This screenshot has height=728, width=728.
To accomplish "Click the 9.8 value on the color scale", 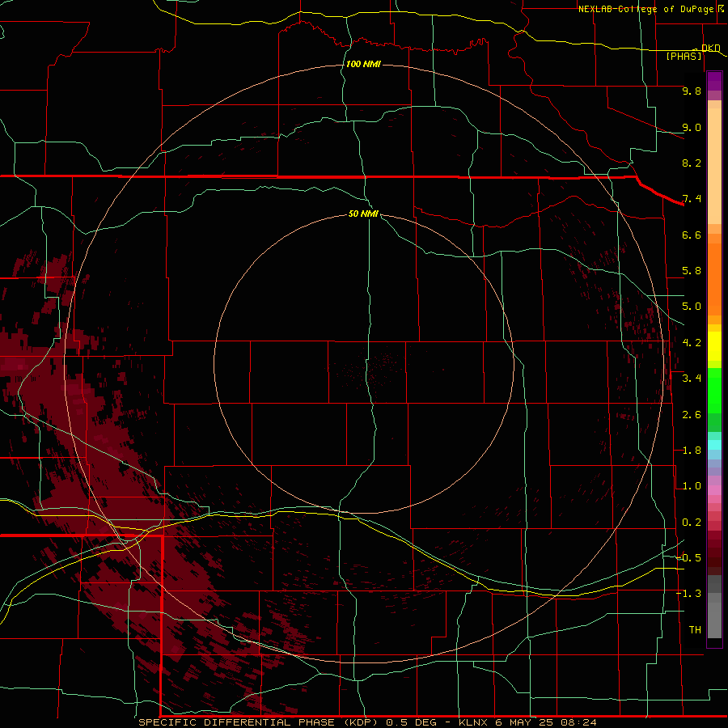I will pos(692,91).
